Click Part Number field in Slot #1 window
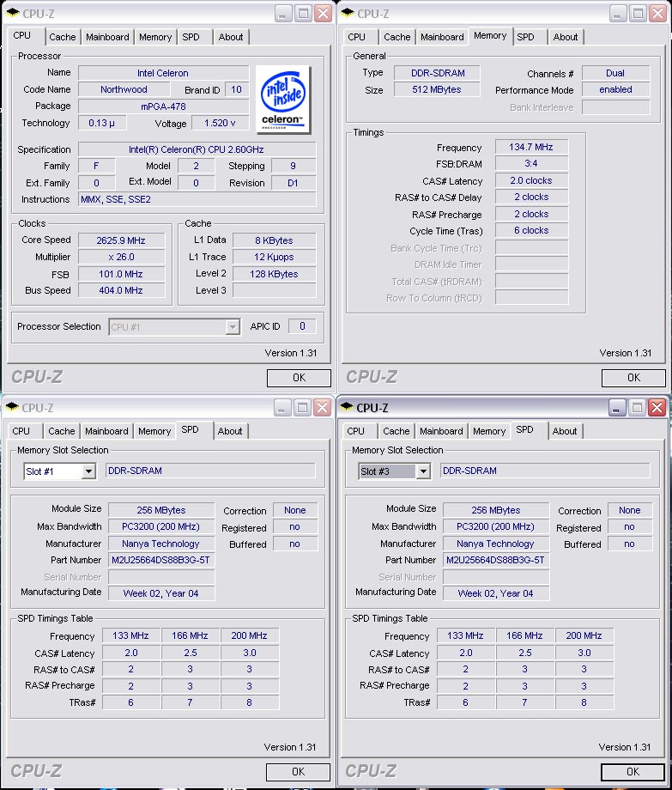Screen dimensions: 672x790 coord(161,560)
